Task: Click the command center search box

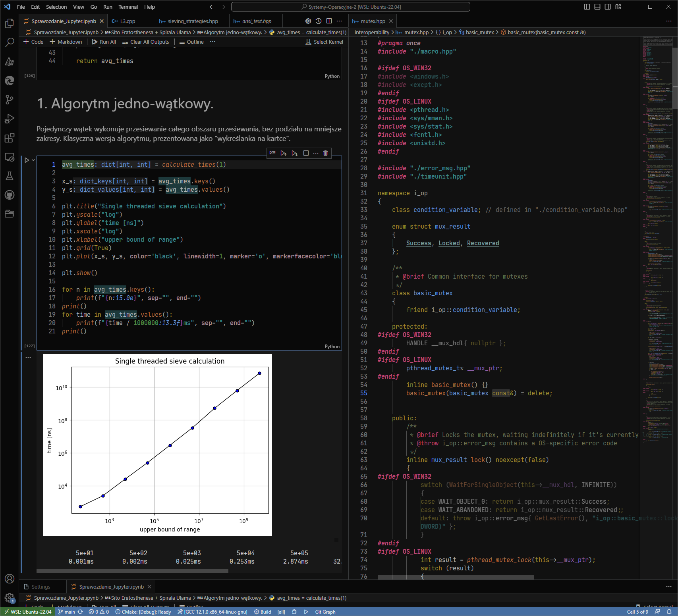Action: (x=351, y=7)
